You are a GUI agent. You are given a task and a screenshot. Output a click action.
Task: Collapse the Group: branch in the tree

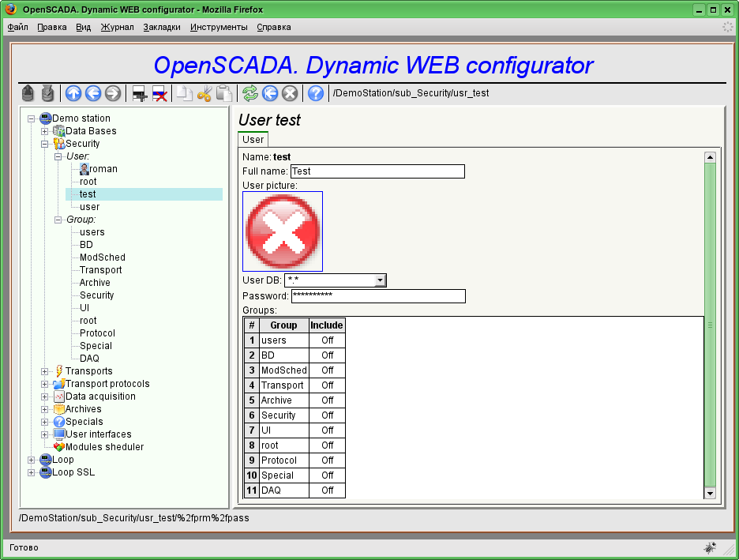(x=58, y=220)
